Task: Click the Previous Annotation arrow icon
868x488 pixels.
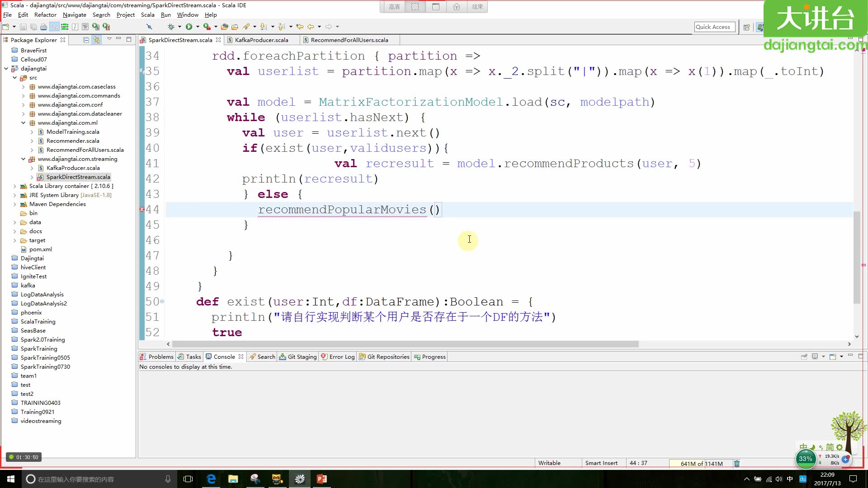Action: click(x=282, y=27)
